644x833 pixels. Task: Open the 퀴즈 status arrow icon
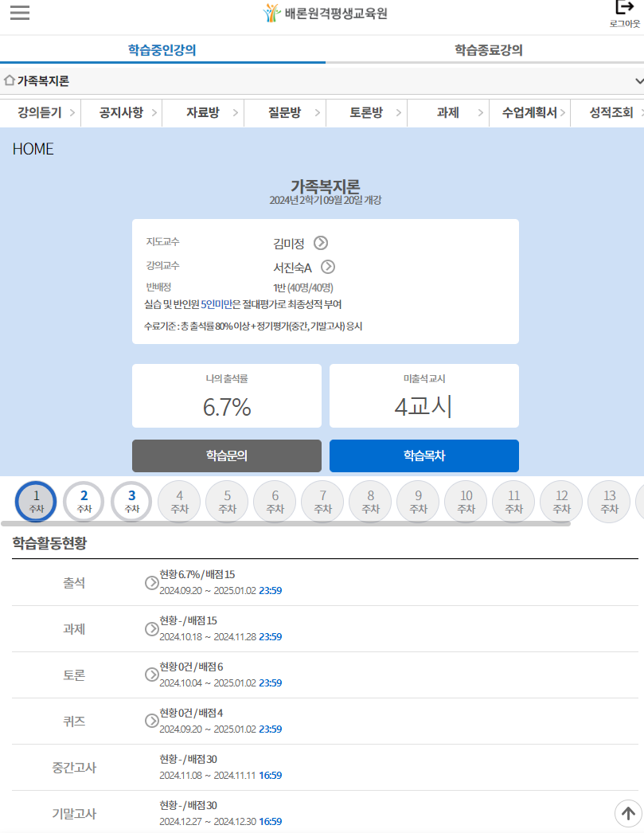click(151, 722)
